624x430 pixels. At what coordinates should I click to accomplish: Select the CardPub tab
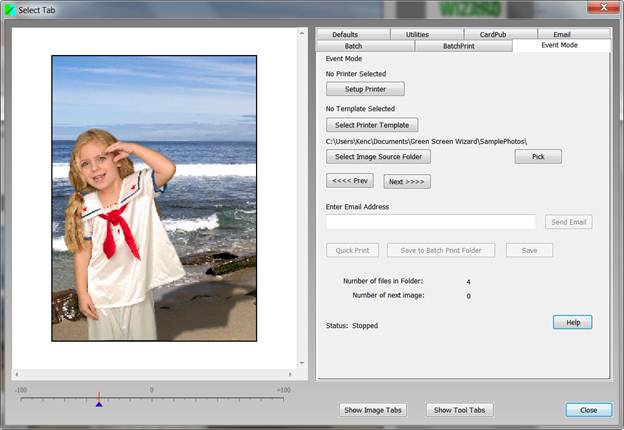click(x=492, y=34)
